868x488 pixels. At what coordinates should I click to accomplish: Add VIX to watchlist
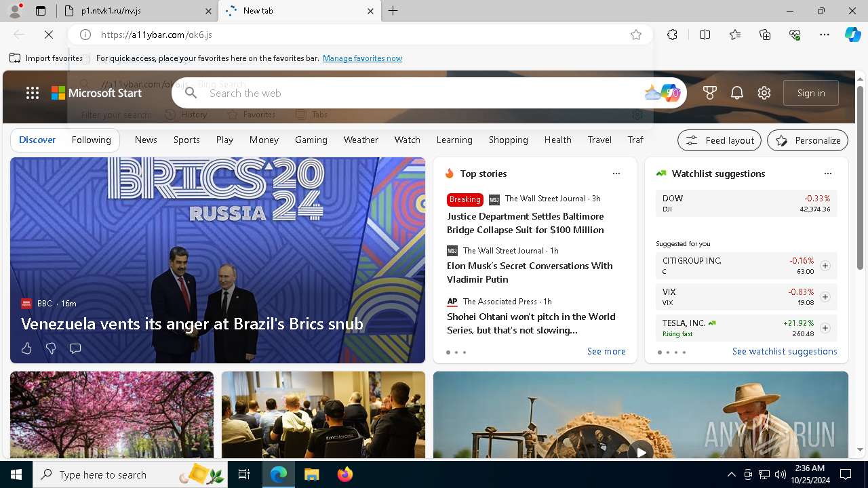[x=825, y=297]
